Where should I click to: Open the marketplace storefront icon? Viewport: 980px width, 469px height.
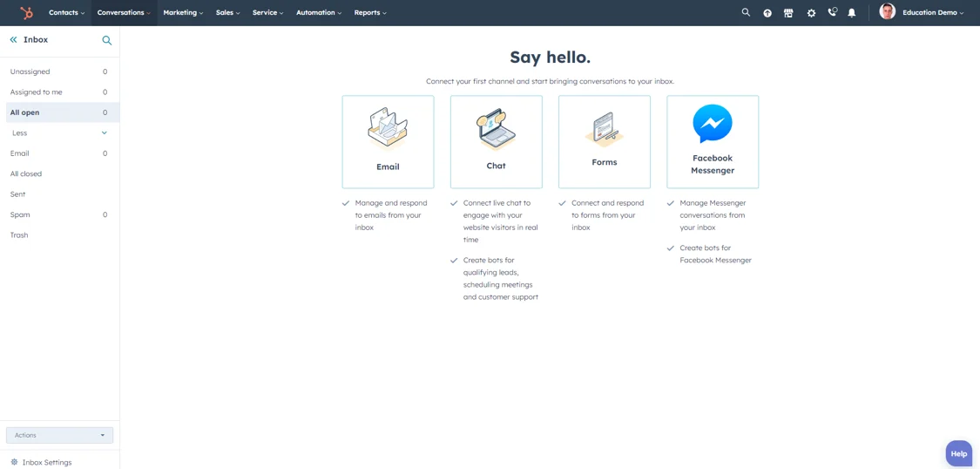[x=788, y=12]
